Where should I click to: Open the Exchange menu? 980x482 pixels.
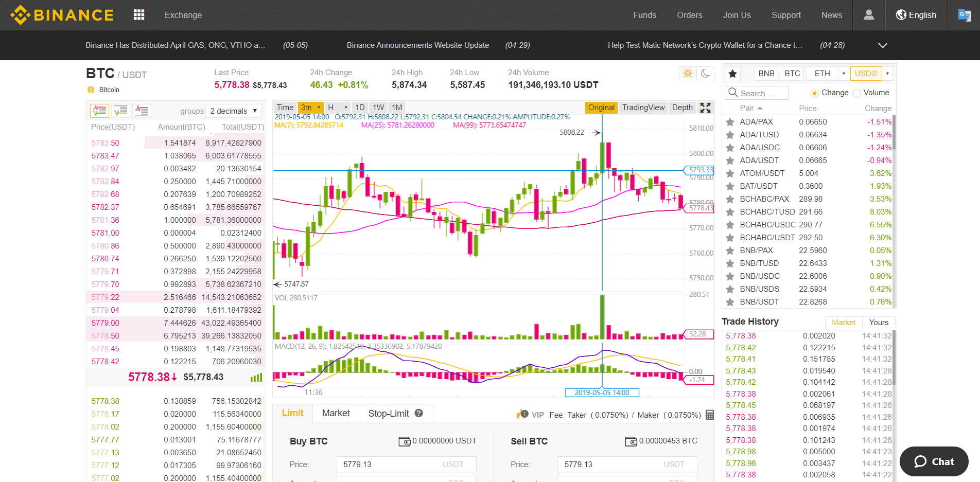183,15
